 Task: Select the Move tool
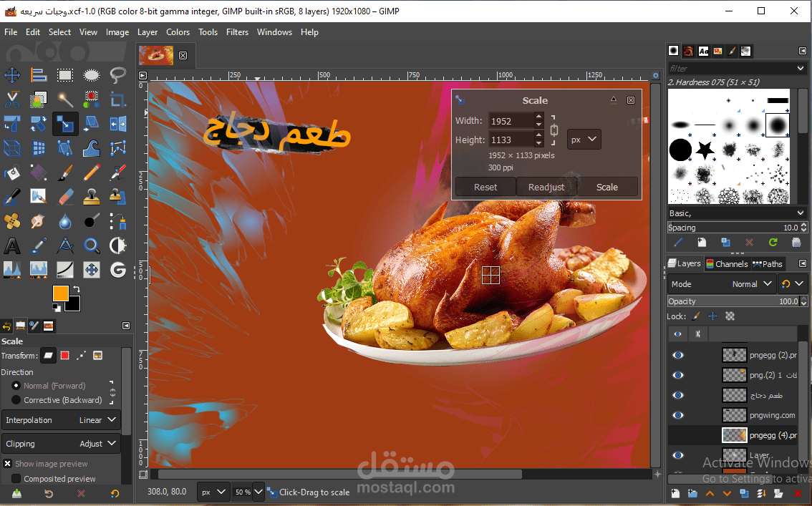coord(12,75)
